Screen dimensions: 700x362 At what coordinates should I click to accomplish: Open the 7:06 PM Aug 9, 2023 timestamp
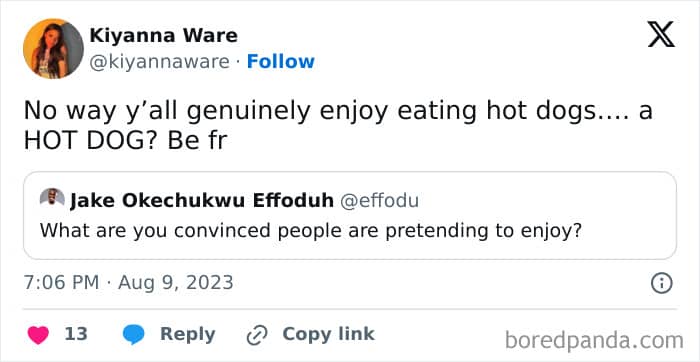[x=128, y=283]
